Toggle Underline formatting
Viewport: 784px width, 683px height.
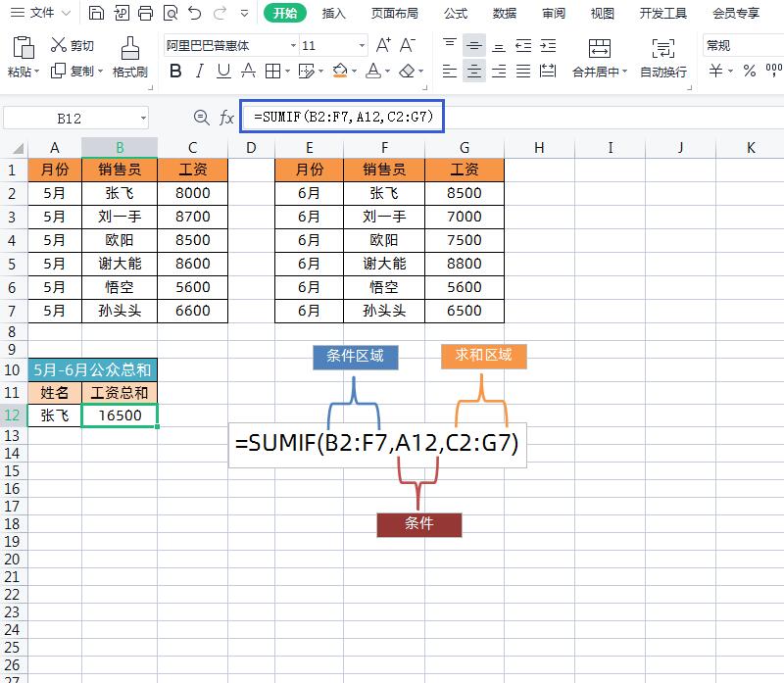coord(223,71)
